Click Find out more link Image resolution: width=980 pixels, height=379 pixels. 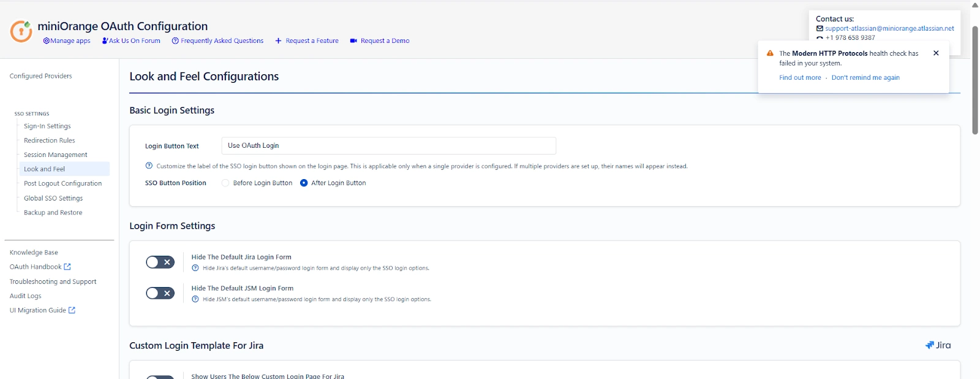pyautogui.click(x=800, y=78)
